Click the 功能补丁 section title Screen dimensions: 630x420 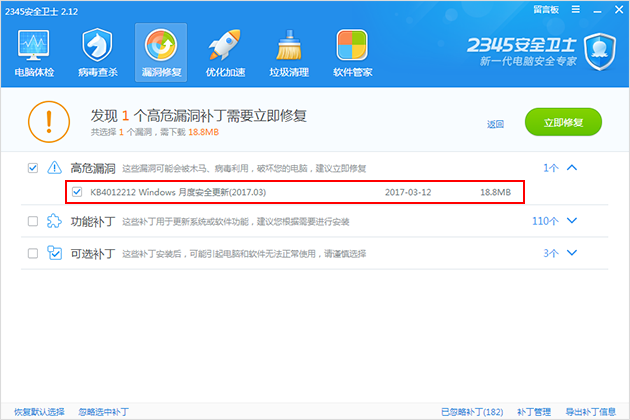coord(93,221)
